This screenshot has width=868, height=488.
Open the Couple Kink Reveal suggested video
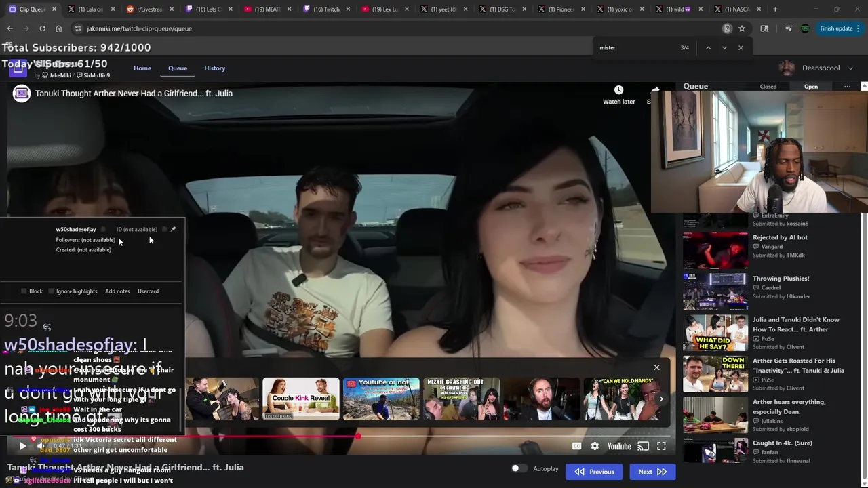300,399
